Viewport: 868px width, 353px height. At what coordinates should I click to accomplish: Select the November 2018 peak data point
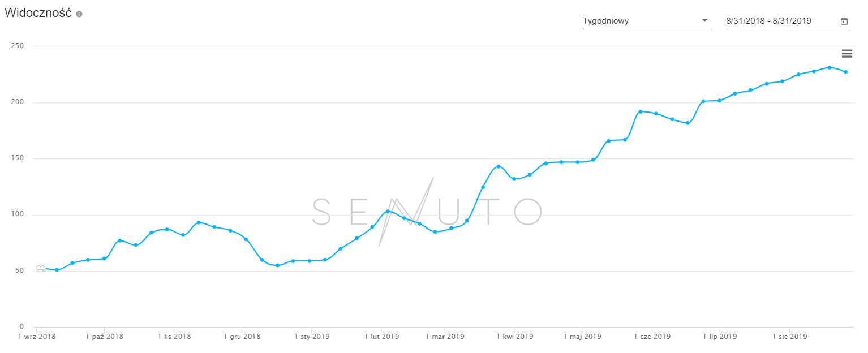pos(199,222)
